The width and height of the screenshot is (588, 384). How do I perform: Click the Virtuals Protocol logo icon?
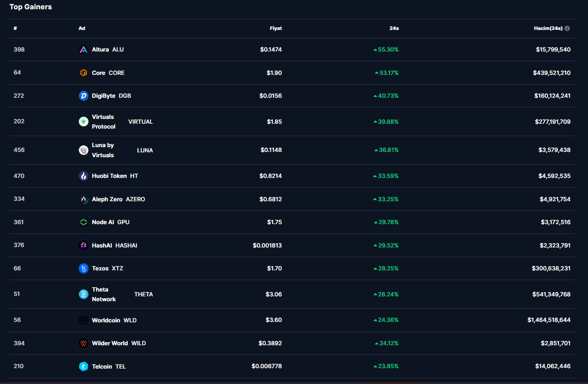[x=84, y=122]
